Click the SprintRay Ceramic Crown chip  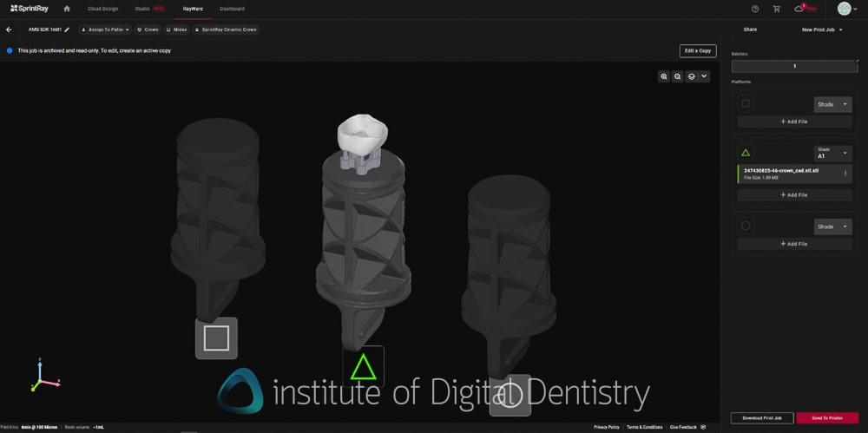click(x=226, y=30)
